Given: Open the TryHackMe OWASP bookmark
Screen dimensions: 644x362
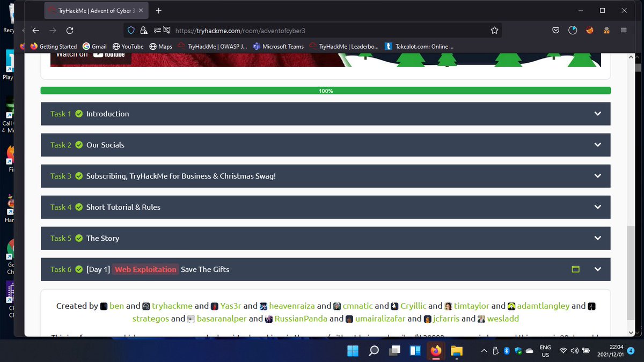Looking at the screenshot, I should coord(213,47).
